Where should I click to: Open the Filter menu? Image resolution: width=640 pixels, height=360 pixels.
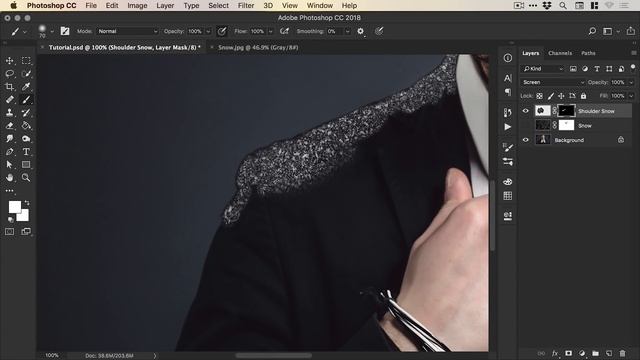click(x=246, y=6)
